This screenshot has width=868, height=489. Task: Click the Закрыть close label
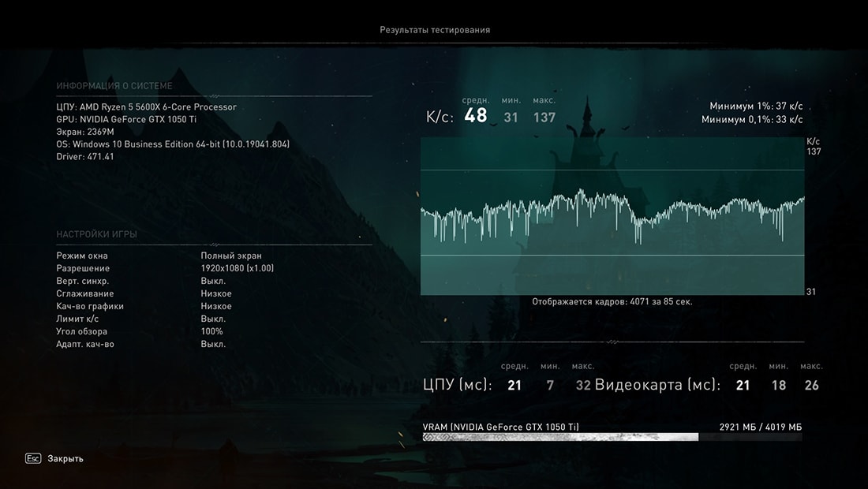click(65, 458)
